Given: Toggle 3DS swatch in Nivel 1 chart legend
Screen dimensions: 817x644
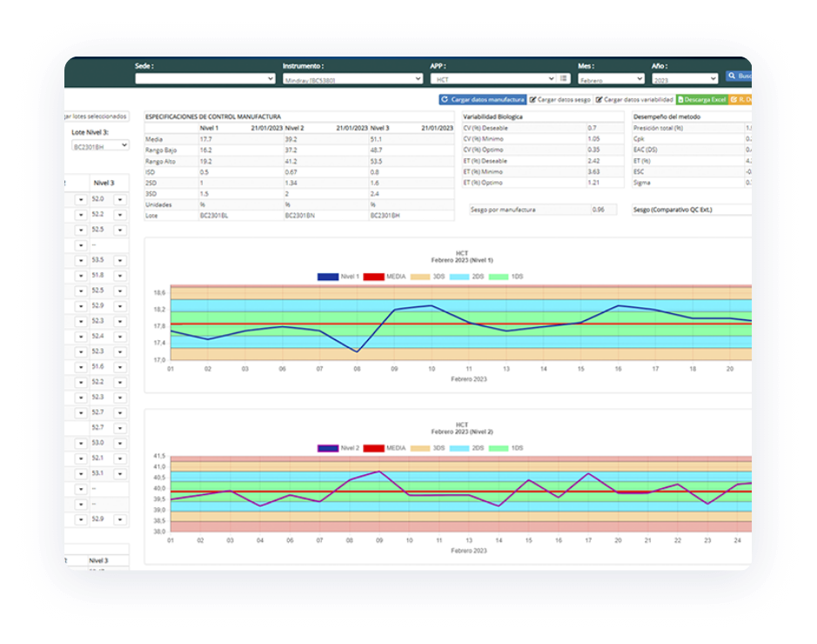Looking at the screenshot, I should pyautogui.click(x=420, y=277).
